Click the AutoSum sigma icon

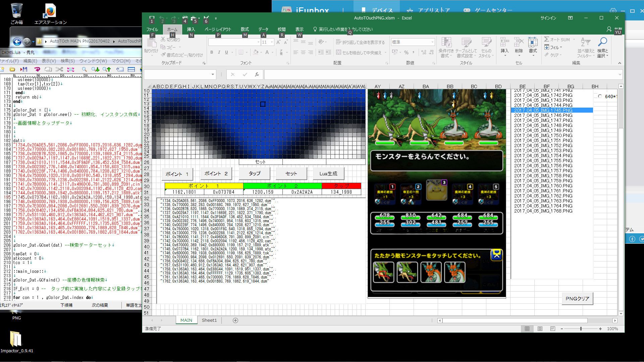(547, 40)
